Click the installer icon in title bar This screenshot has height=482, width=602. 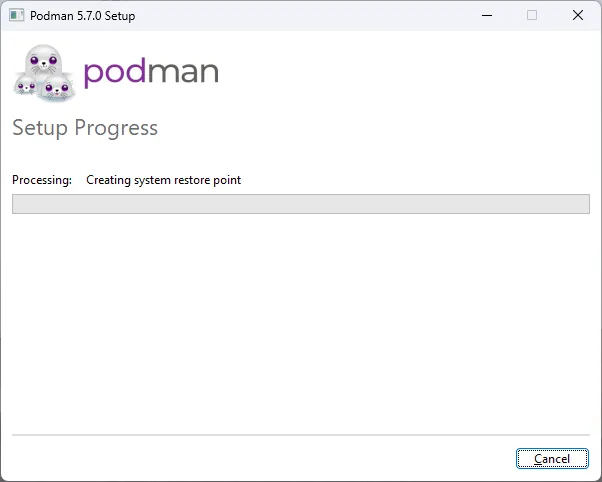click(17, 16)
